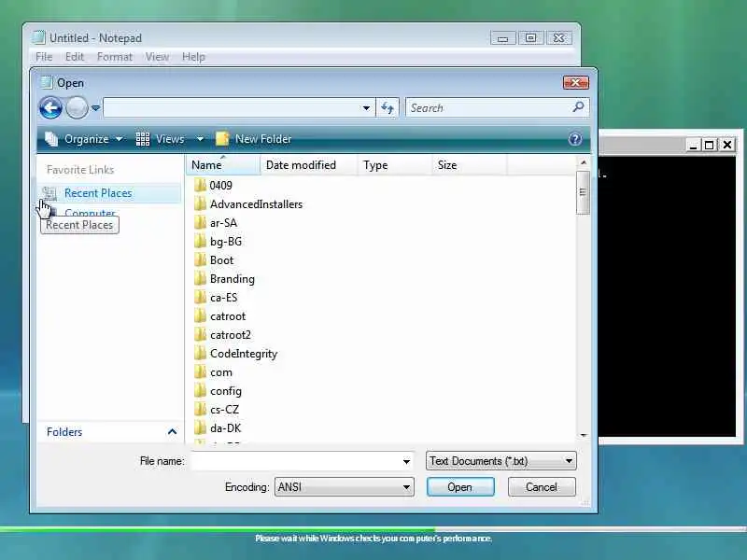Sort by Date modified column
This screenshot has height=560, width=747.
(308, 165)
